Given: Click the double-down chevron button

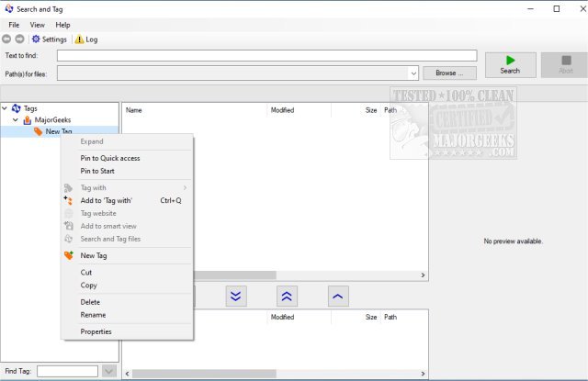Looking at the screenshot, I should [236, 297].
